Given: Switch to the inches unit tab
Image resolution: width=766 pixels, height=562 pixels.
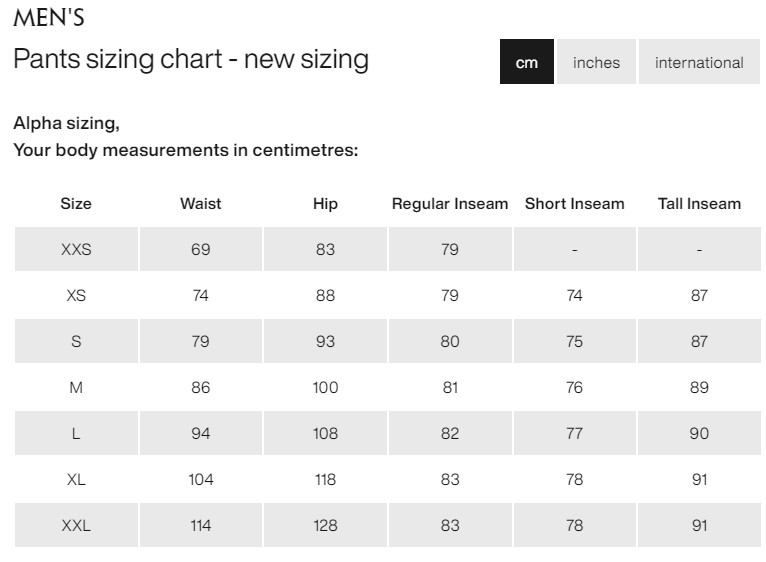Looking at the screenshot, I should (x=596, y=62).
